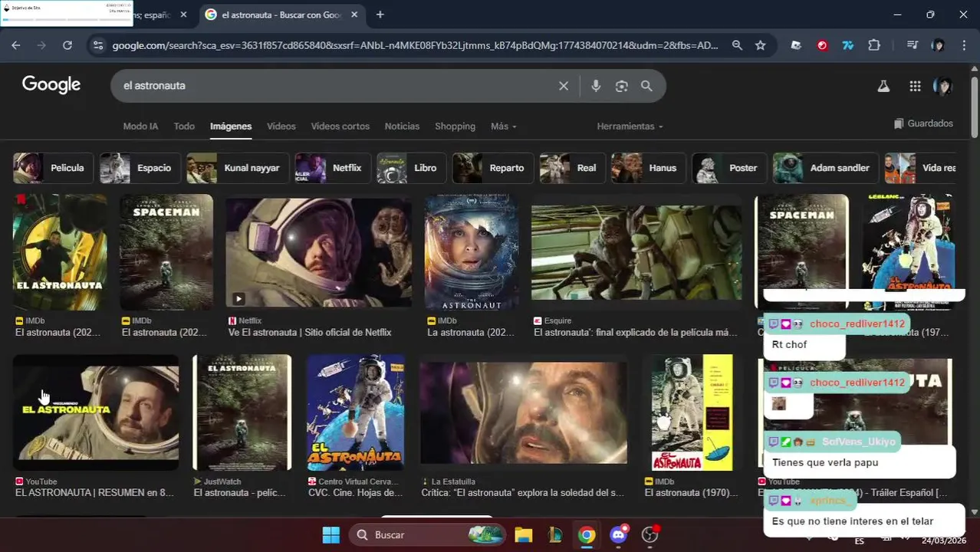Go back to the previous page
Screen dimensions: 980x552
(15, 45)
